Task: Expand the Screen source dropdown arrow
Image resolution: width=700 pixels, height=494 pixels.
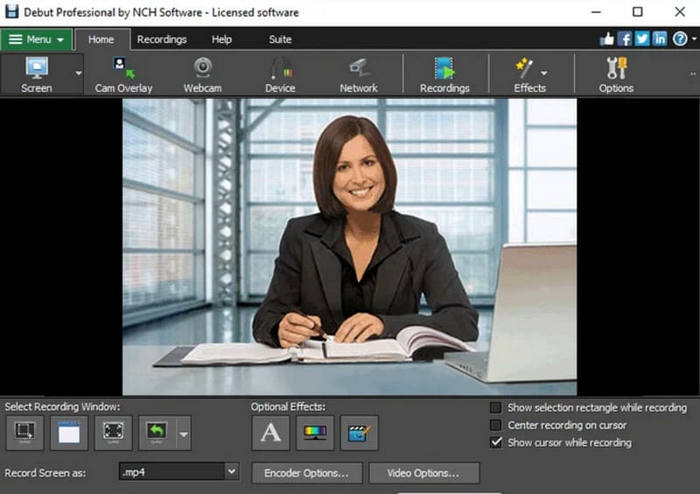Action: point(79,73)
